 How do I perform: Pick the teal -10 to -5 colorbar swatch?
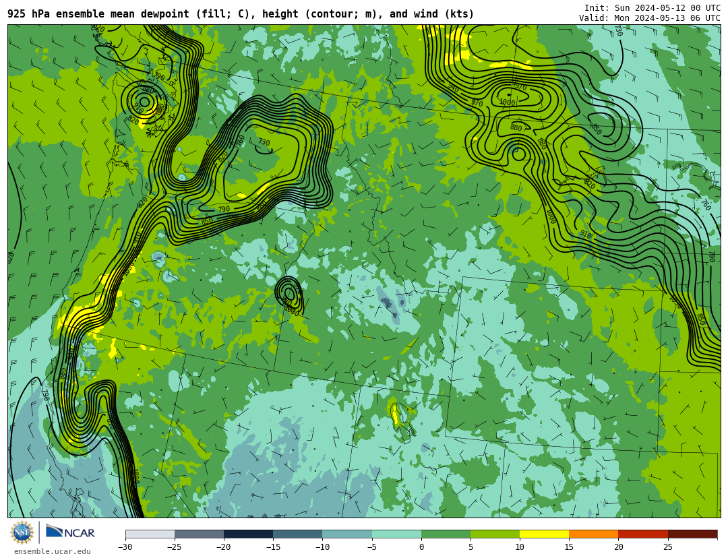347,534
